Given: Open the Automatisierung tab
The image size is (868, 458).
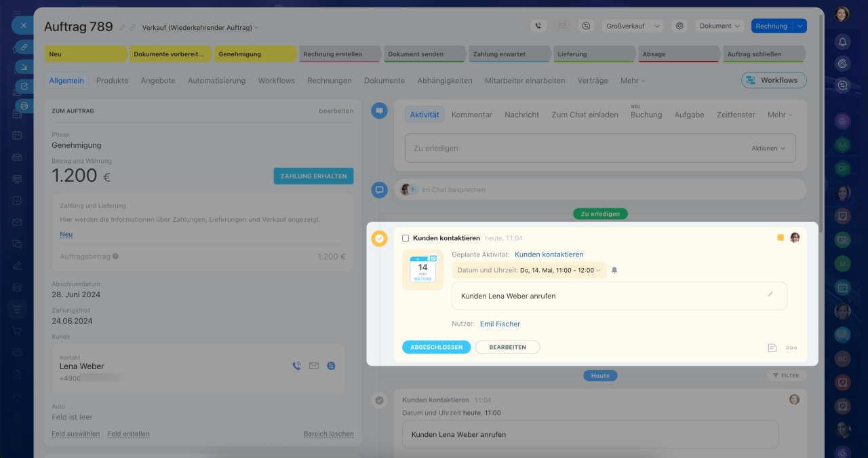Looking at the screenshot, I should [x=216, y=80].
